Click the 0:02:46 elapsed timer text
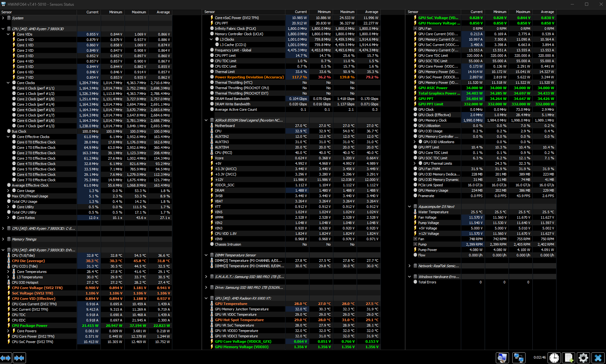 [x=540, y=358]
